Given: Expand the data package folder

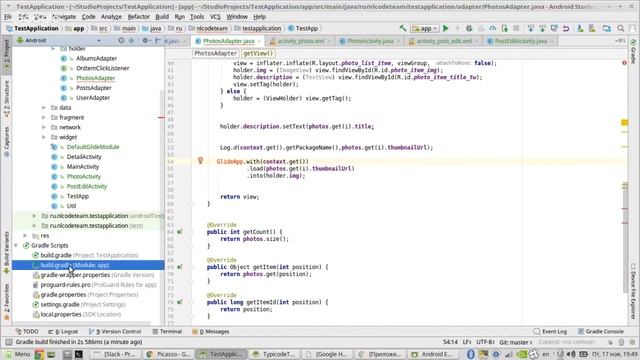Looking at the screenshot, I should [44, 107].
